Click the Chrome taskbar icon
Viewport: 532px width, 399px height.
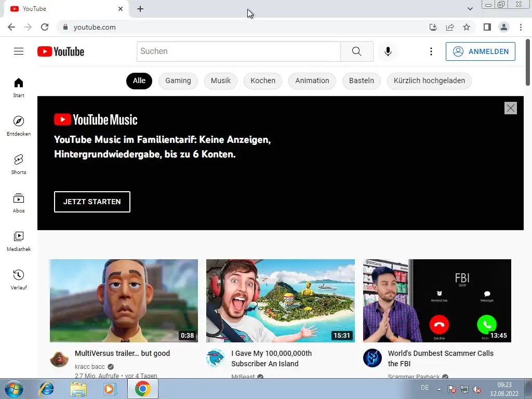click(143, 389)
